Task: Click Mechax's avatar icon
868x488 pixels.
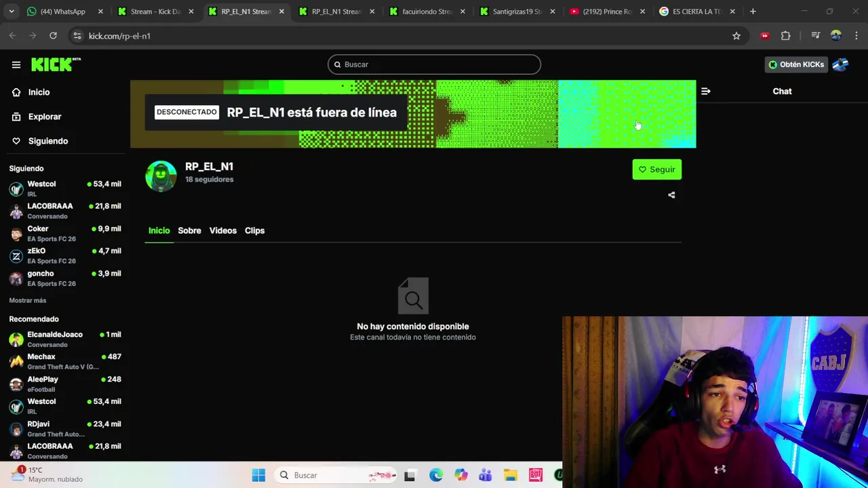Action: [x=16, y=362]
